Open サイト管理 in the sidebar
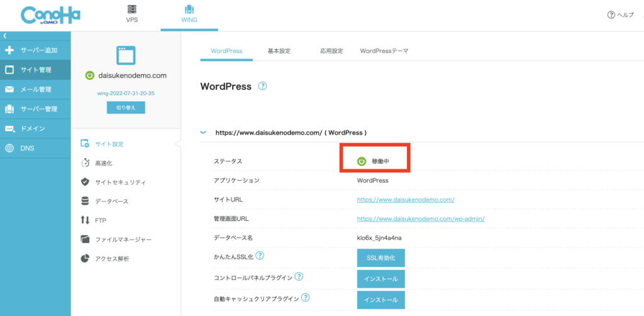The height and width of the screenshot is (316, 644). 35,70
